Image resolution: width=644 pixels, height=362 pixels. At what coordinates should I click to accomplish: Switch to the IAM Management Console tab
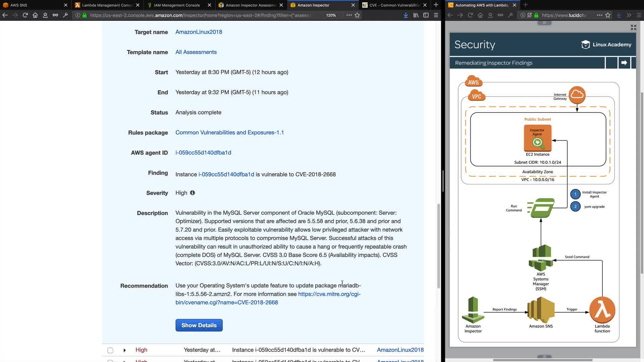click(176, 5)
